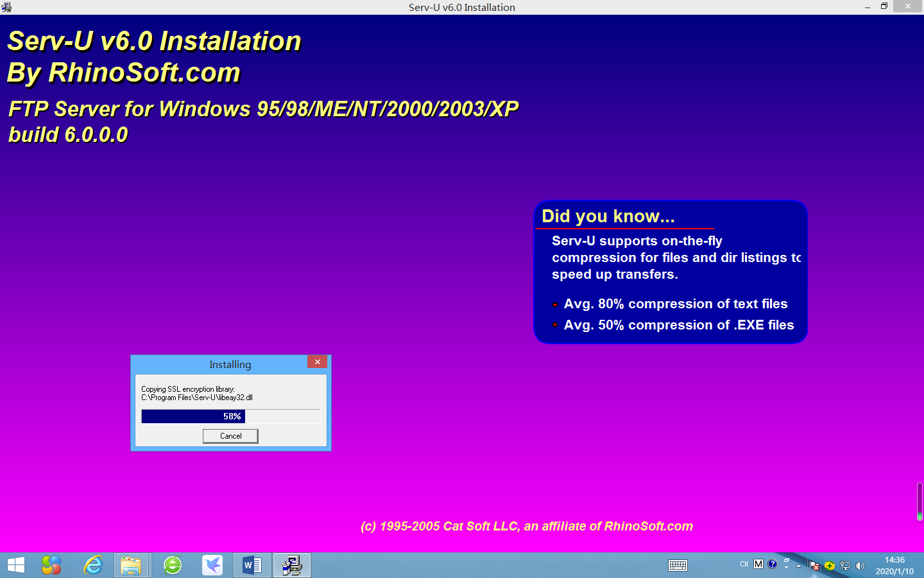924x578 pixels.
Task: Open the blue bird app on taskbar
Action: coord(212,565)
